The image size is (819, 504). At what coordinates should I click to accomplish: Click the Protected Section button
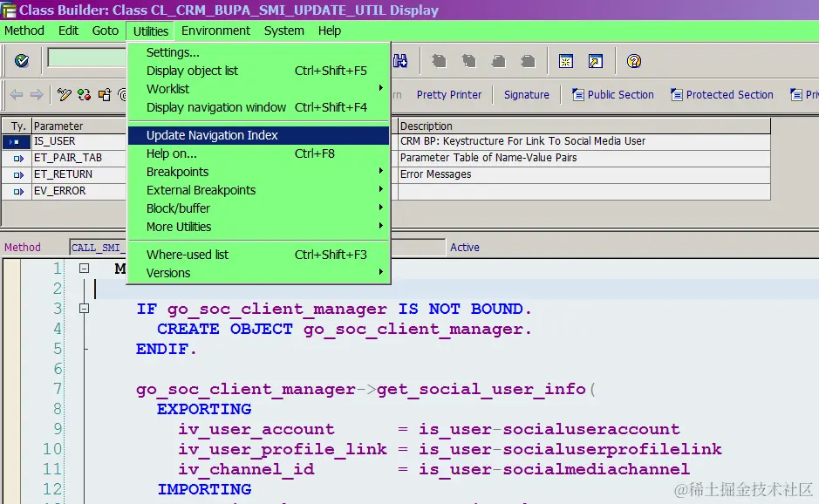click(x=722, y=94)
